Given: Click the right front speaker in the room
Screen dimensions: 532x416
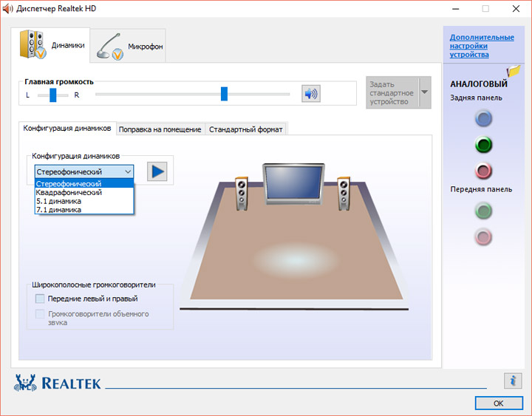Looking at the screenshot, I should coord(344,194).
